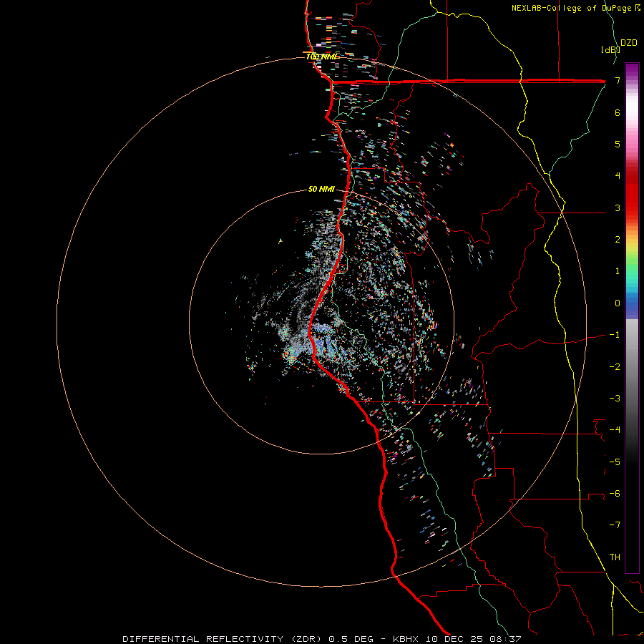
Task: Click the 6 value on color scale
Action: 618,112
